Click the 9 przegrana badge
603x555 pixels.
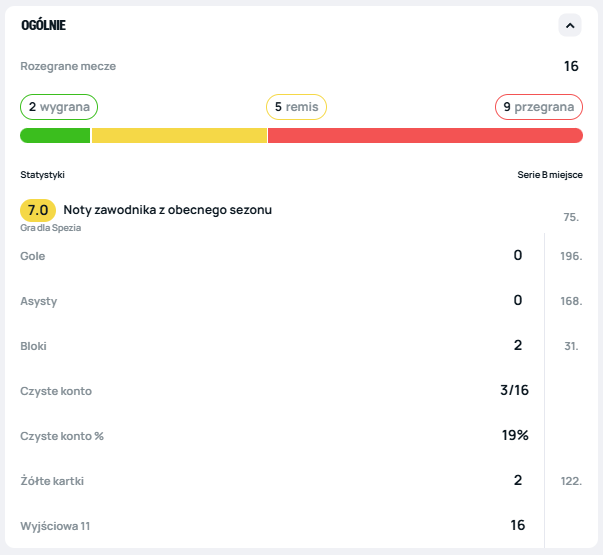click(x=539, y=107)
